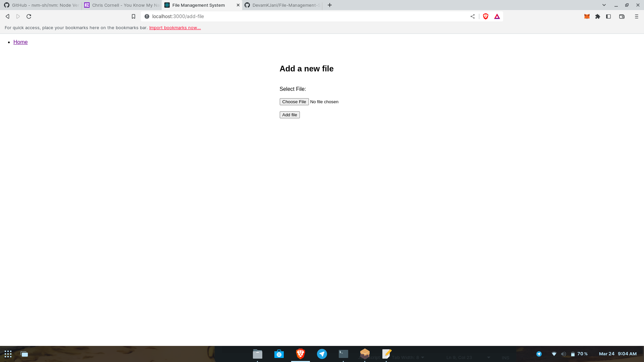Open Brave Rewards
Screen dimensions: 644x362
[x=497, y=16]
